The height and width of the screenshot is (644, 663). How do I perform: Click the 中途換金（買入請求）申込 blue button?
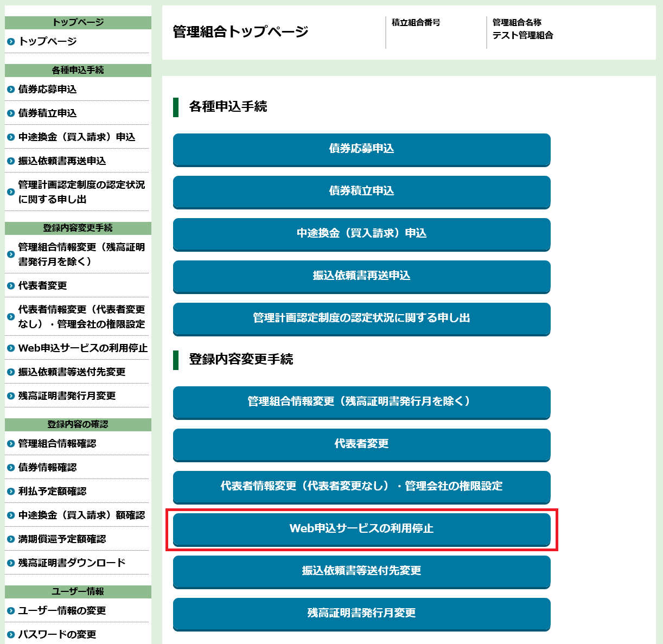[362, 234]
